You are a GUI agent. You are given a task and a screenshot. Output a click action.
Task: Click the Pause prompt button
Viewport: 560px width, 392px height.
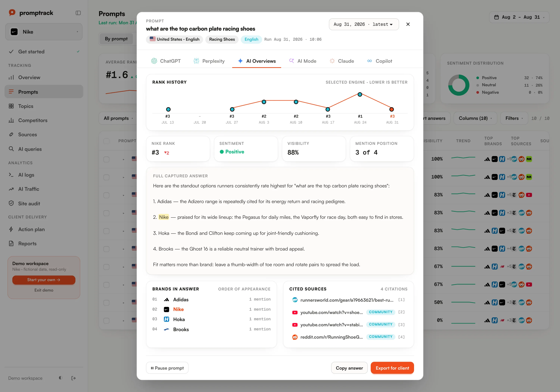click(x=167, y=368)
